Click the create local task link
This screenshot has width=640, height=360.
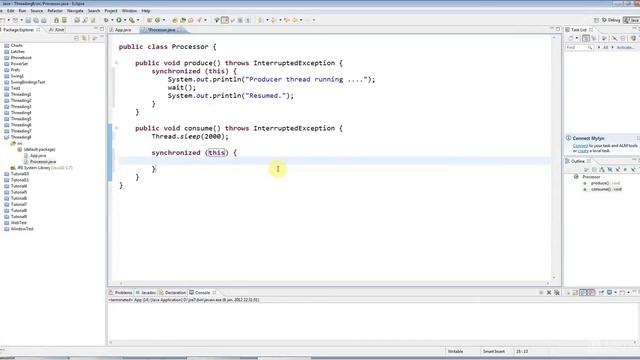pos(583,151)
